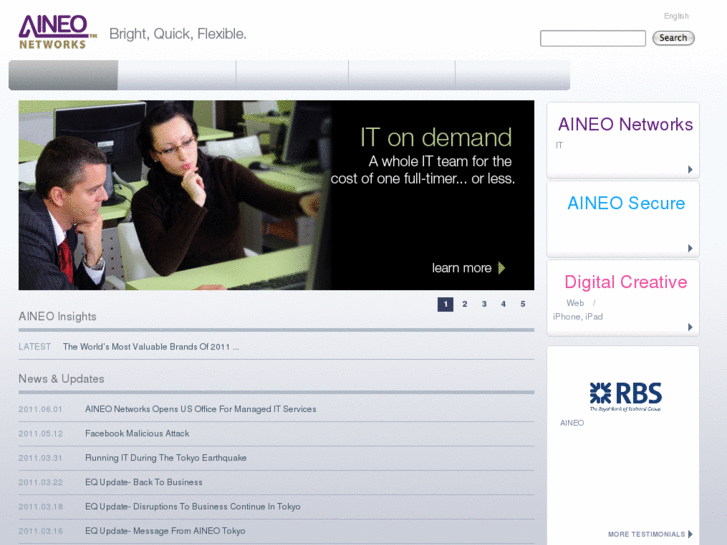The width and height of the screenshot is (727, 545).
Task: Click the date 2011.03.31
Action: (x=40, y=458)
